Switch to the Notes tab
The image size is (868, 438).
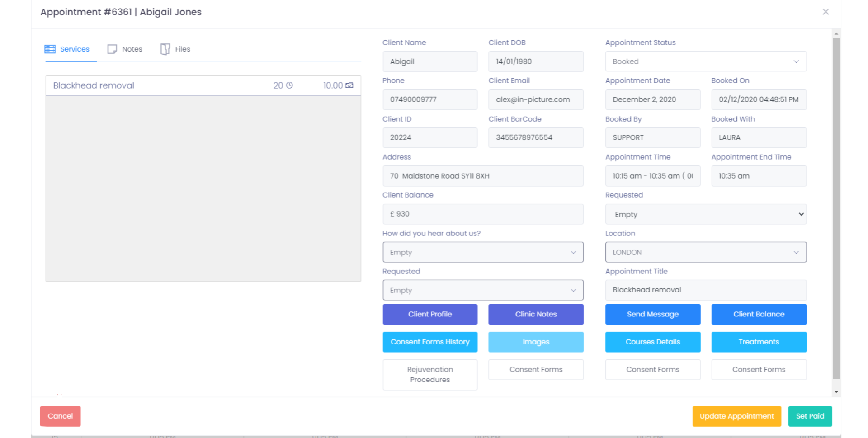point(125,49)
